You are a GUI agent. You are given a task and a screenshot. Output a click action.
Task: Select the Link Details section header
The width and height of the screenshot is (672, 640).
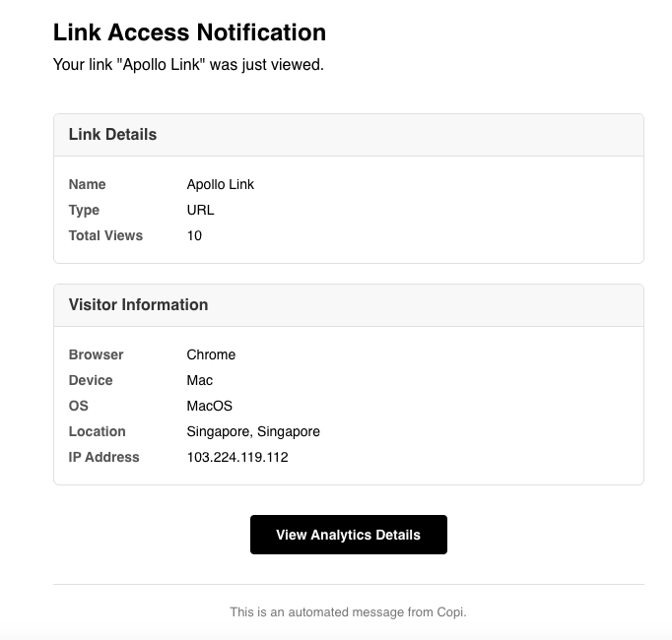coord(112,135)
